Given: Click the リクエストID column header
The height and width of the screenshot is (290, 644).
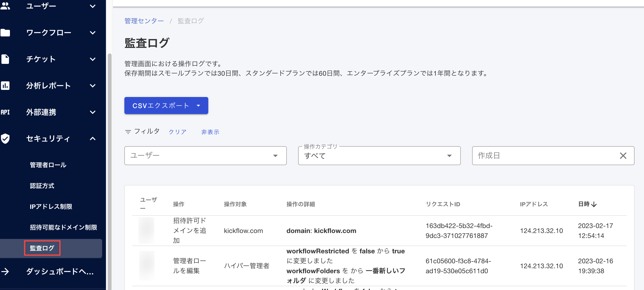Looking at the screenshot, I should (x=443, y=204).
